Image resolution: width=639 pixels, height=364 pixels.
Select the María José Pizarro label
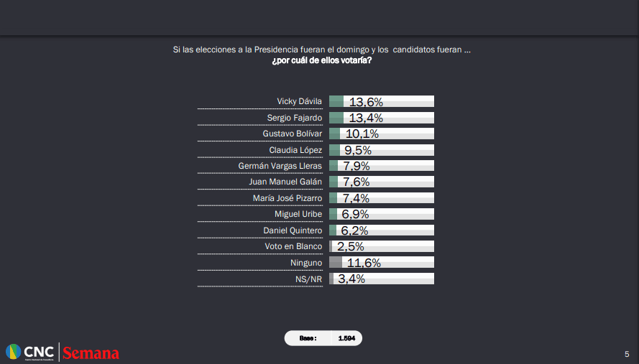pos(288,198)
